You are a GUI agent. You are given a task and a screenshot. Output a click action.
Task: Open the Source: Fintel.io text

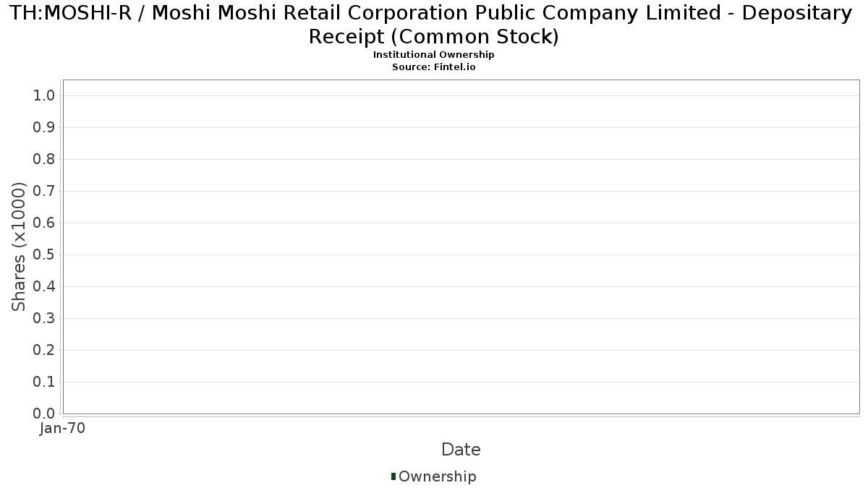(434, 67)
